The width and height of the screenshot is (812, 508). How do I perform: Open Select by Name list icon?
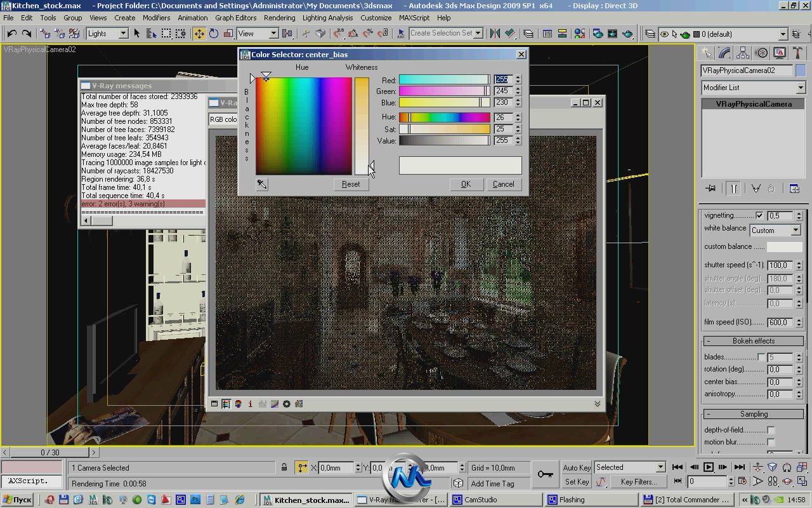[x=150, y=34]
